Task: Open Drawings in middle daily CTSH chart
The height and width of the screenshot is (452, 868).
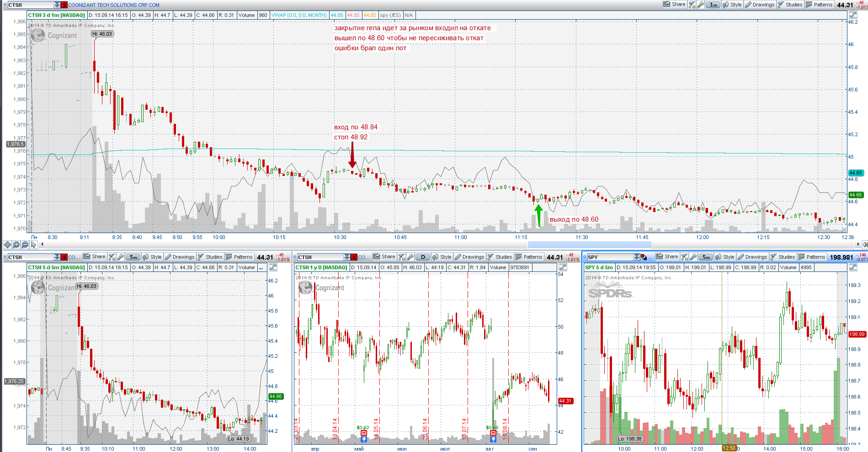Action: pos(469,257)
